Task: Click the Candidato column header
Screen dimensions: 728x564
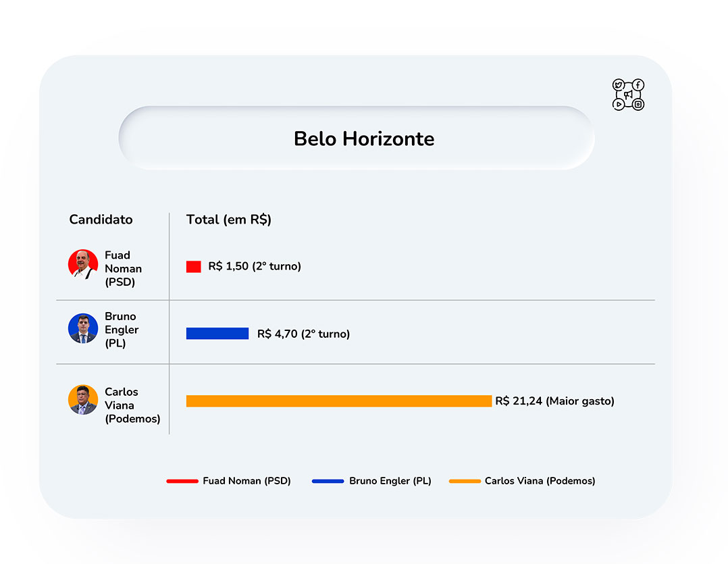Action: [x=101, y=219]
